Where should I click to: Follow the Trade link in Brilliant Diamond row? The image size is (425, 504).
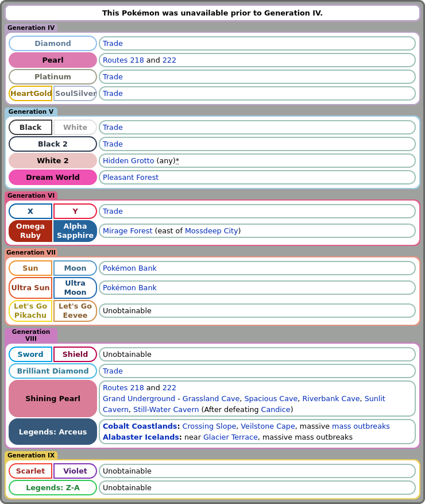113,371
